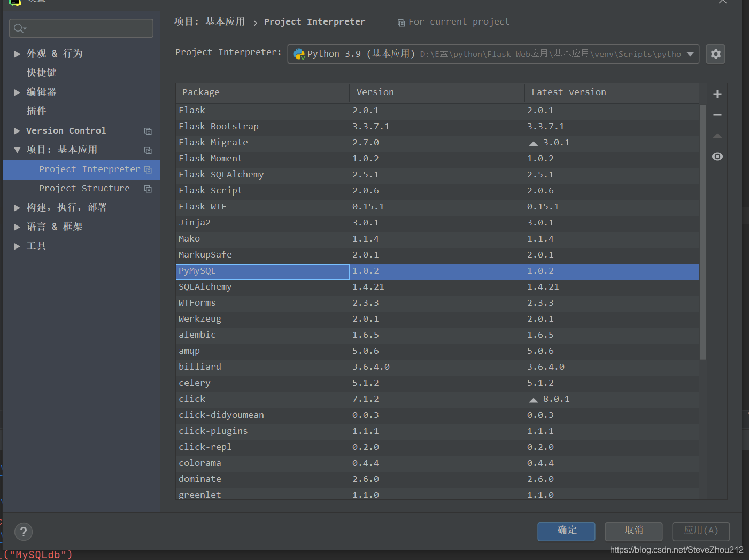The height and width of the screenshot is (560, 749).
Task: Click version 7.1.2 of click package
Action: click(366, 399)
